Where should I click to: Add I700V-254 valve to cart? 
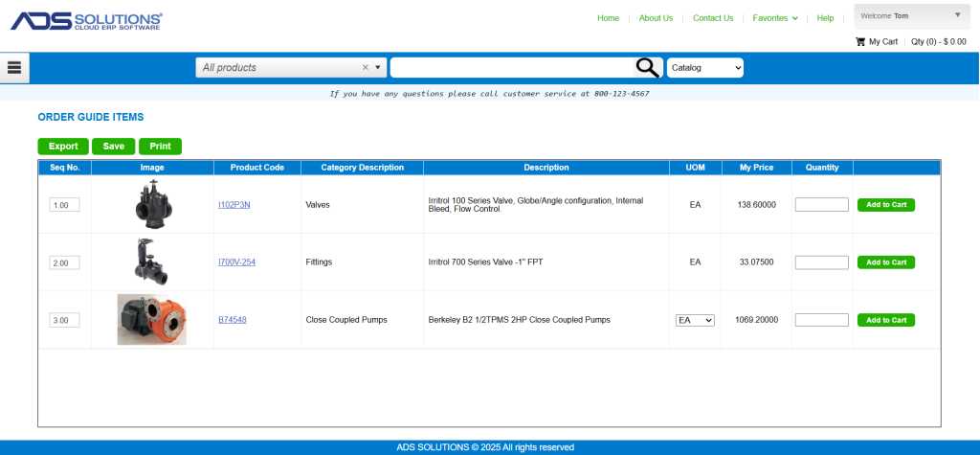tap(885, 262)
